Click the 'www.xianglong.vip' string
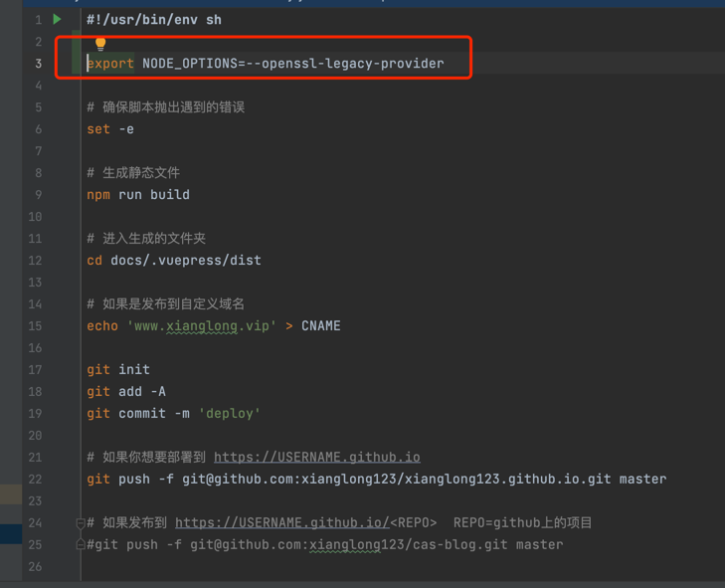This screenshot has width=725, height=588. [x=202, y=326]
